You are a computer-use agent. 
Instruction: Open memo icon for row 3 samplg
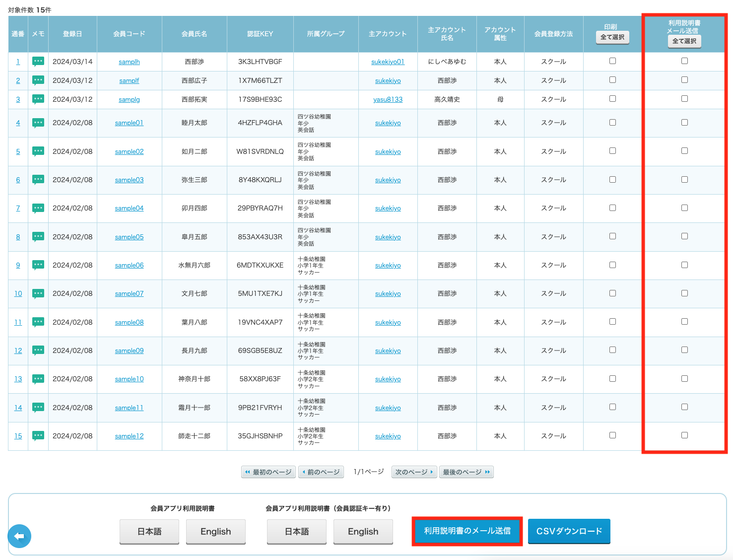pyautogui.click(x=38, y=99)
